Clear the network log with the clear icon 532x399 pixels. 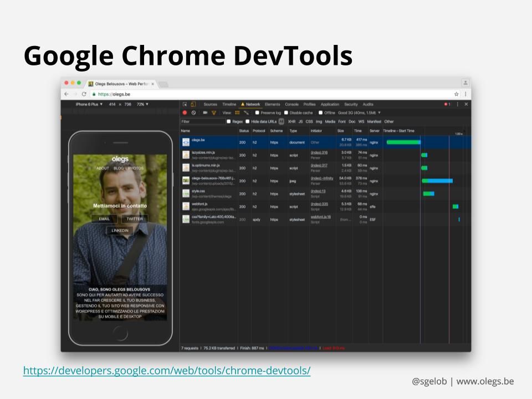(x=193, y=112)
